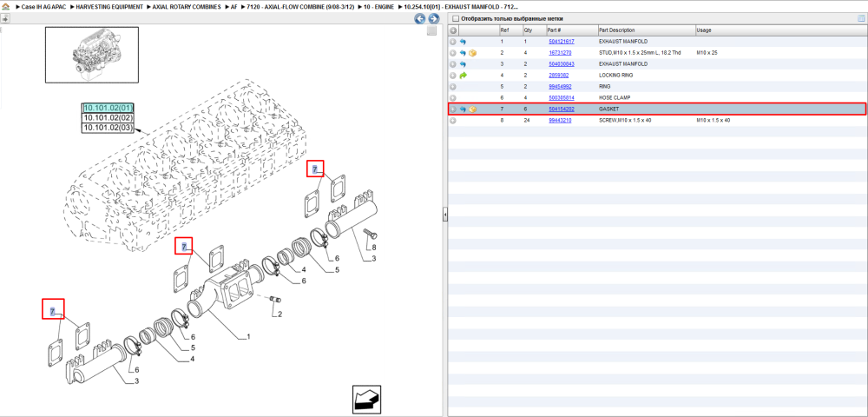The image size is (868, 417).
Task: Click the box icon on the STUD row
Action: [x=473, y=53]
